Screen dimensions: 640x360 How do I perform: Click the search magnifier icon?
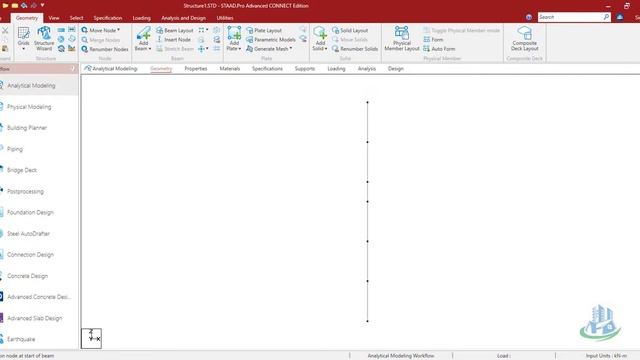point(606,17)
